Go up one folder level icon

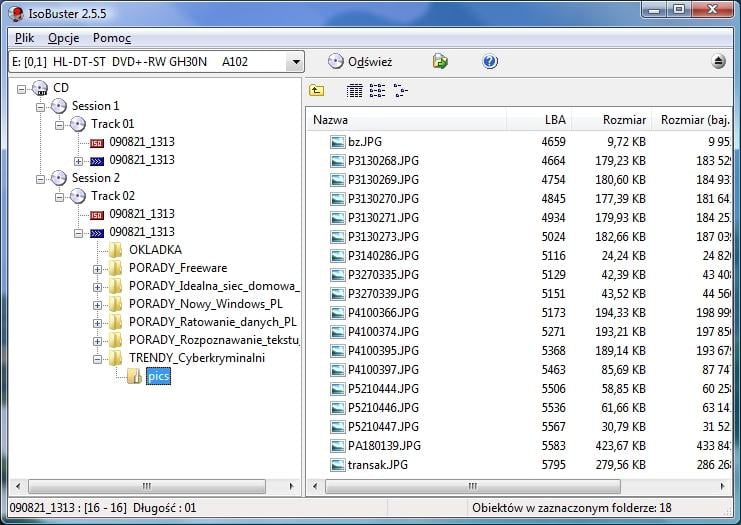coord(317,91)
